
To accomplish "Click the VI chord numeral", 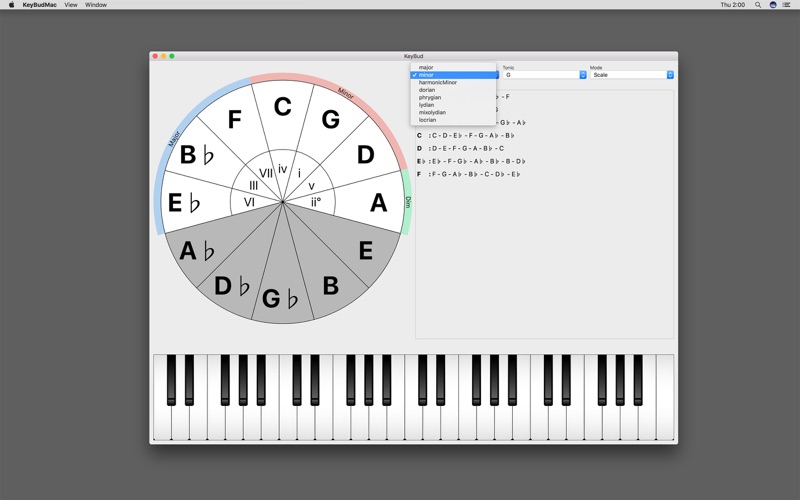I will click(249, 202).
